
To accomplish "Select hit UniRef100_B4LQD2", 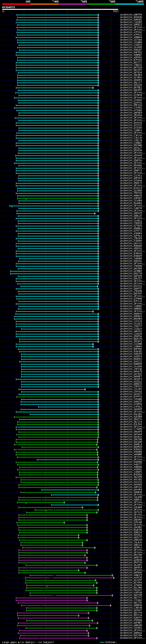I will (131, 414).
